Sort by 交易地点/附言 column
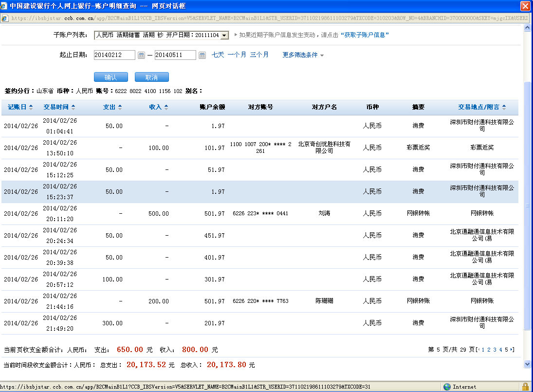Screen dimensions: 533x392 click(x=481, y=107)
